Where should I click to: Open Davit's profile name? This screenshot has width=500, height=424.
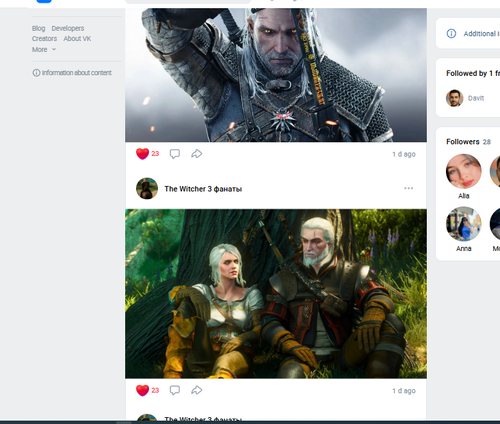[476, 98]
